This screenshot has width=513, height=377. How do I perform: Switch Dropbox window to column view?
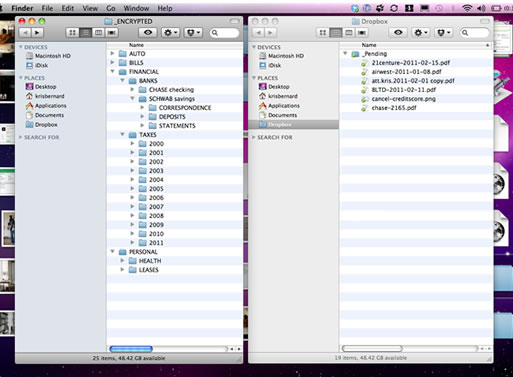[x=348, y=32]
